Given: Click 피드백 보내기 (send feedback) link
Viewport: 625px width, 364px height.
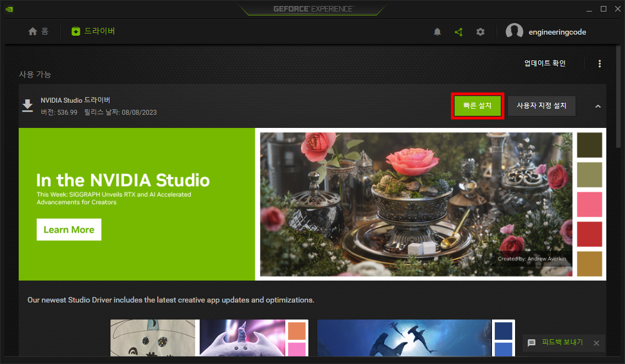Looking at the screenshot, I should (562, 342).
